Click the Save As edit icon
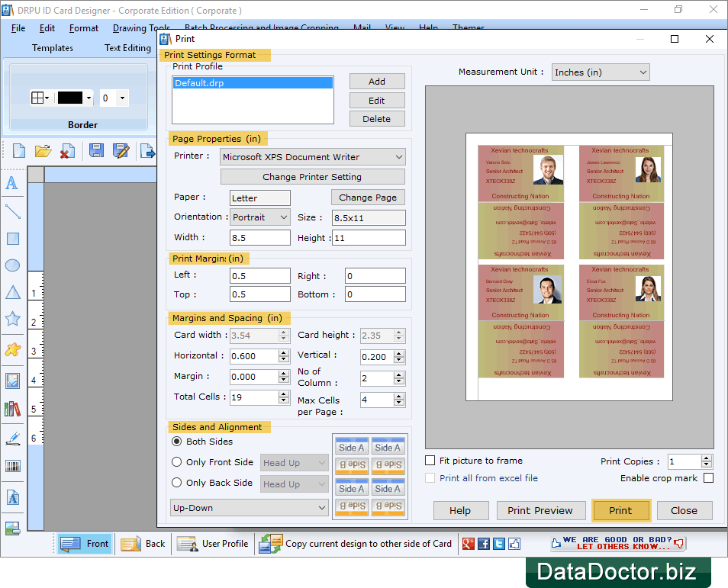 pyautogui.click(x=121, y=151)
